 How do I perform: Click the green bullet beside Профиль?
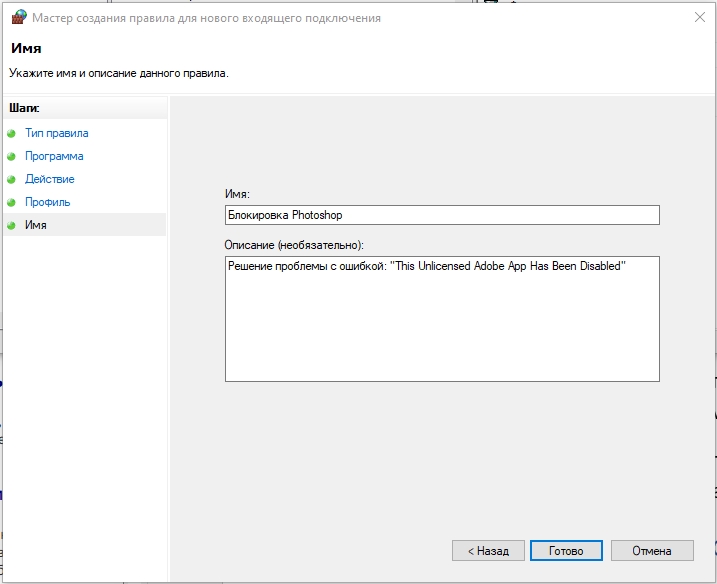[12, 202]
